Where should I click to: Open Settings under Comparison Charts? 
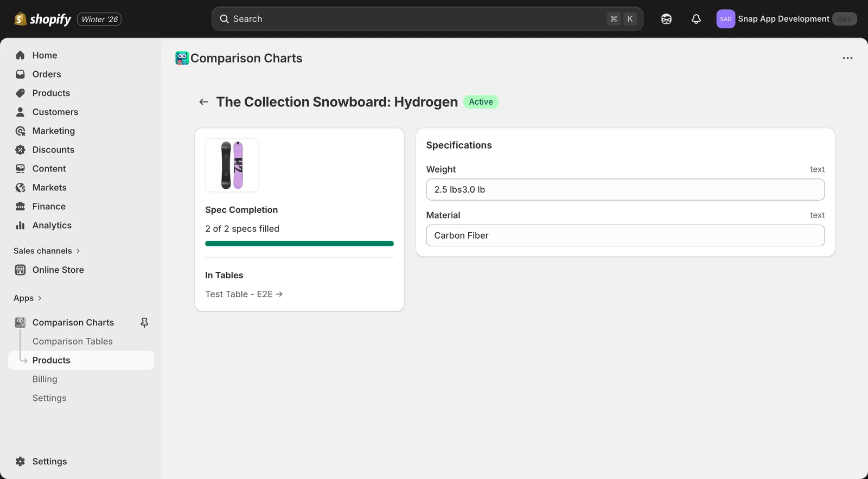click(x=49, y=398)
